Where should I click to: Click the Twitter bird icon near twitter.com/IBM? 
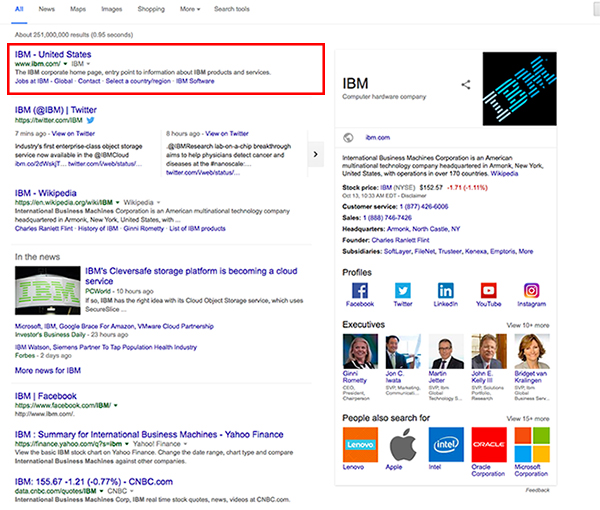(x=90, y=120)
